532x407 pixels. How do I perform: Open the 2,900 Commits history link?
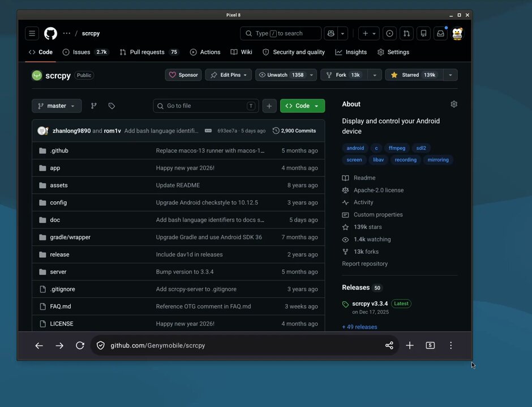click(294, 131)
